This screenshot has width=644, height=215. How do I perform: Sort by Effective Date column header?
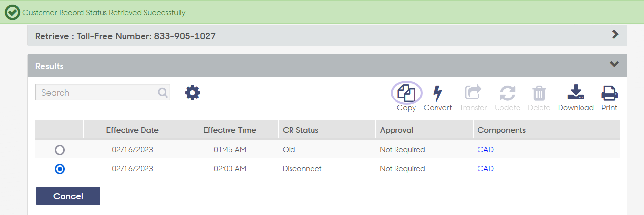pyautogui.click(x=132, y=130)
